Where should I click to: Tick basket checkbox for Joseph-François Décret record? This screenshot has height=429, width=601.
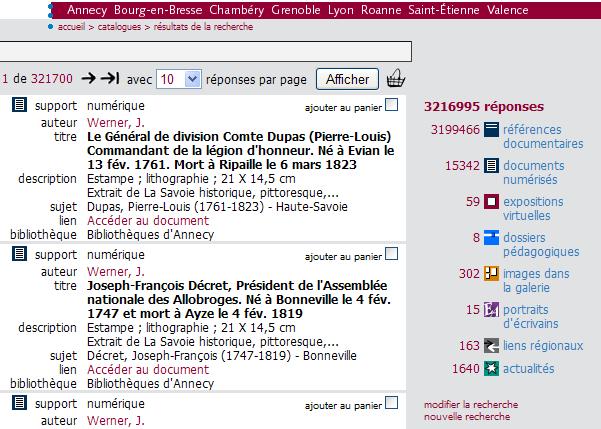(391, 256)
